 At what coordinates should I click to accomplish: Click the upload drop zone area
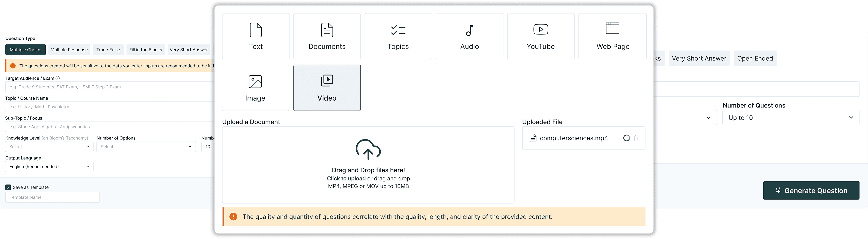click(368, 165)
